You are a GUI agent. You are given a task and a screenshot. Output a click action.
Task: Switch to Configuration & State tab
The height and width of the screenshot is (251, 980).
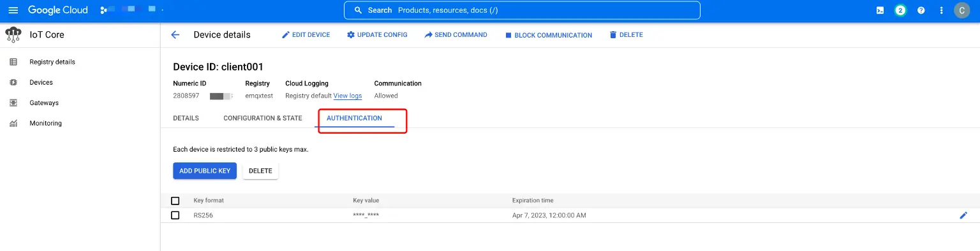tap(263, 118)
